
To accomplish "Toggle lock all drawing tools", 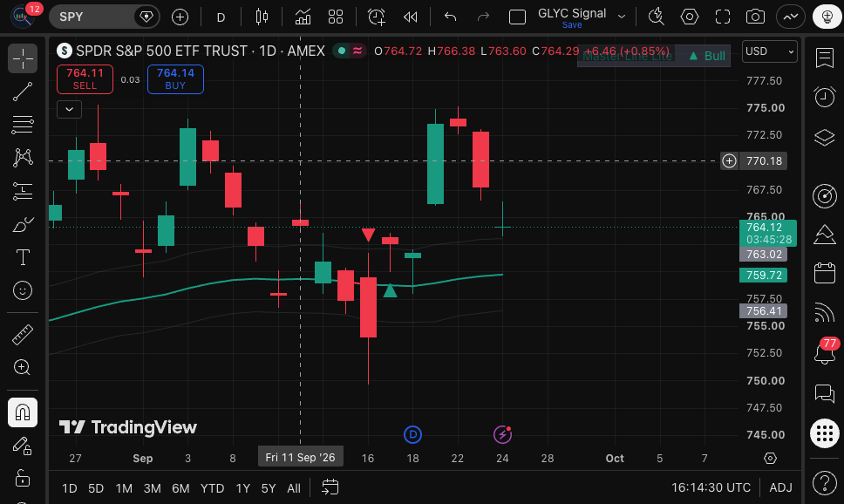I will click(x=23, y=478).
